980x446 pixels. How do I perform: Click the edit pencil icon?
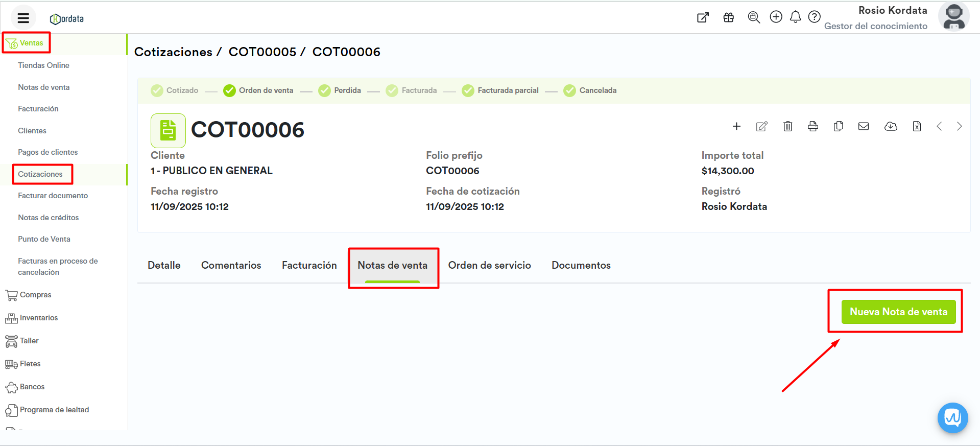(x=761, y=126)
